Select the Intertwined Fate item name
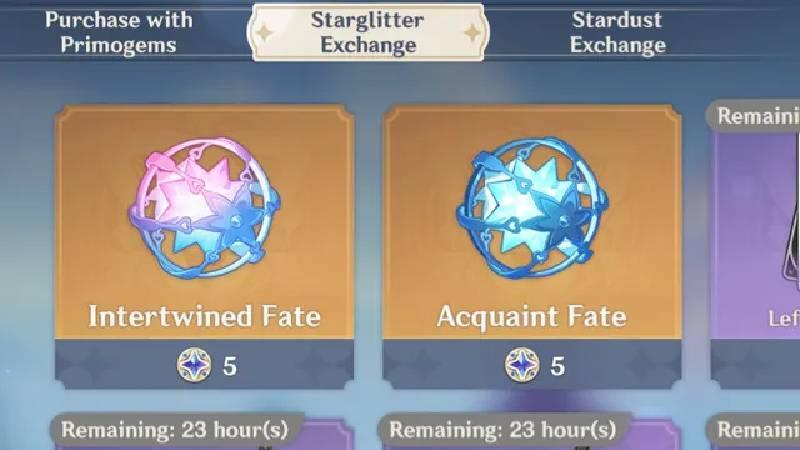Screen dimensions: 800x450 (205, 316)
